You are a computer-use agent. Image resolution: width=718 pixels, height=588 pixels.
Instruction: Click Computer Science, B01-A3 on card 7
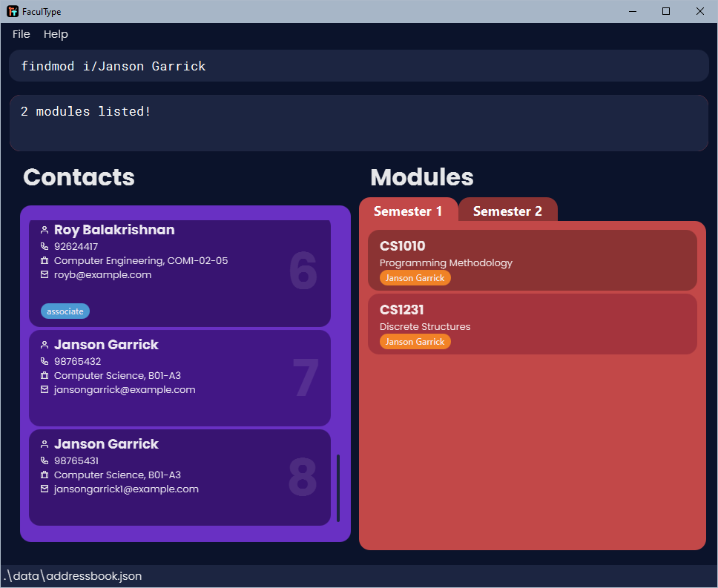click(117, 375)
